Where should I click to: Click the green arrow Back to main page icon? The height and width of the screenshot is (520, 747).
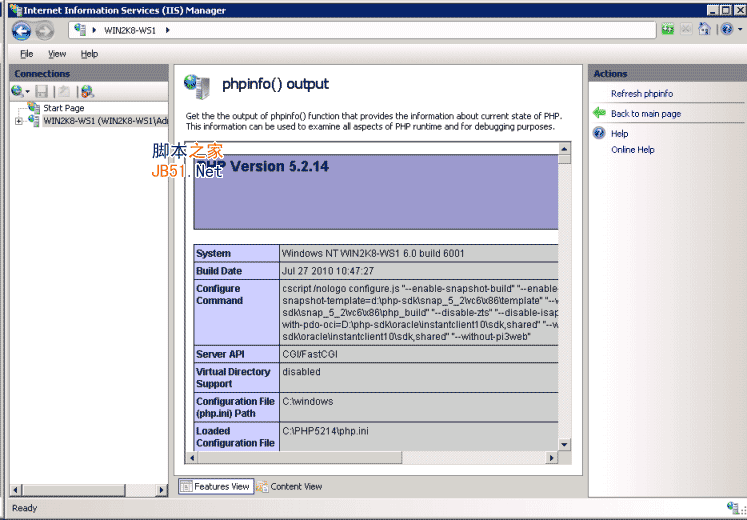[x=599, y=113]
